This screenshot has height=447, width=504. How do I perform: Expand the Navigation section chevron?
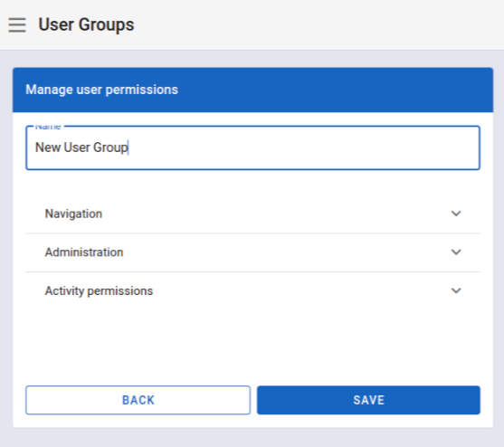click(x=456, y=214)
